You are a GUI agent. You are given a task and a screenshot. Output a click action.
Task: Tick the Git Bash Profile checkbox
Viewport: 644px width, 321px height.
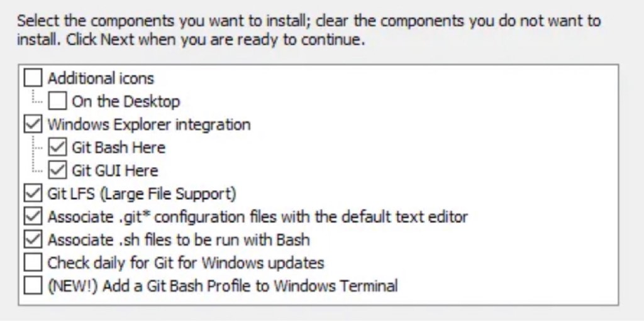coord(33,286)
